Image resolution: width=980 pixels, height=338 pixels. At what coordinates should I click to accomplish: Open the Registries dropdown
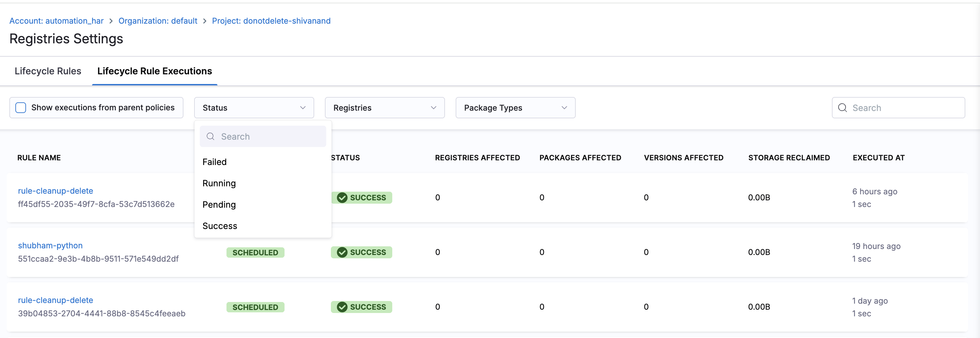point(384,108)
